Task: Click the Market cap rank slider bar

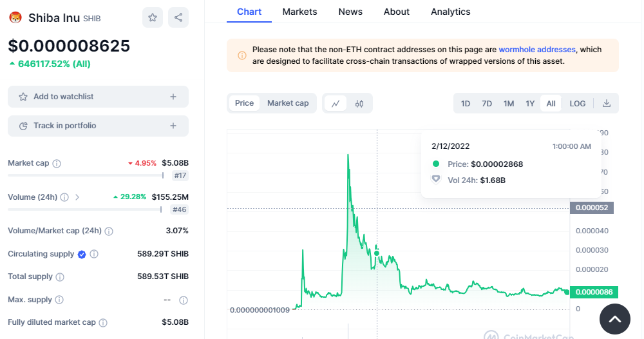Action: coord(86,175)
